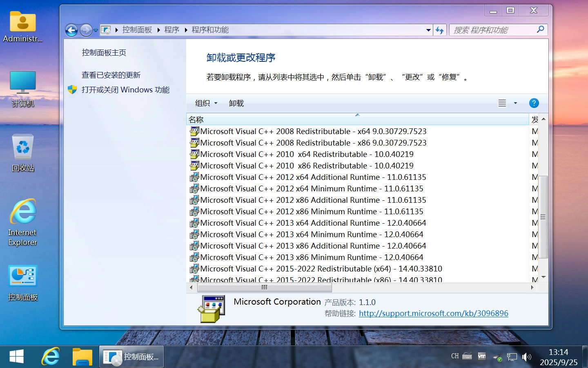Click the Windows Start button
Screen dimensions: 588x368
coord(16,357)
